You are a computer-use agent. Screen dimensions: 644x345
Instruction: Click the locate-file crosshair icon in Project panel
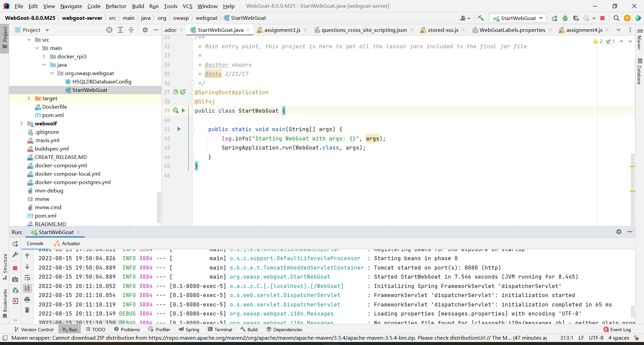point(109,30)
